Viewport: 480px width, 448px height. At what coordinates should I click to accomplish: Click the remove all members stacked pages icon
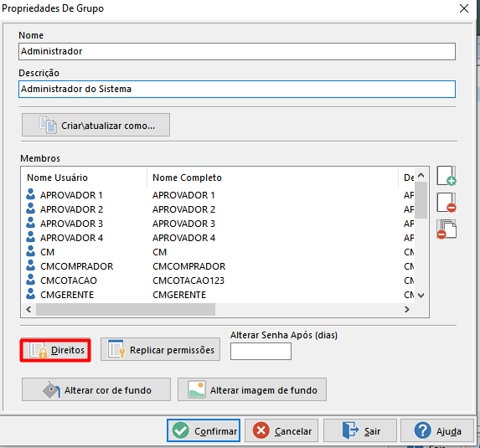[x=446, y=229]
